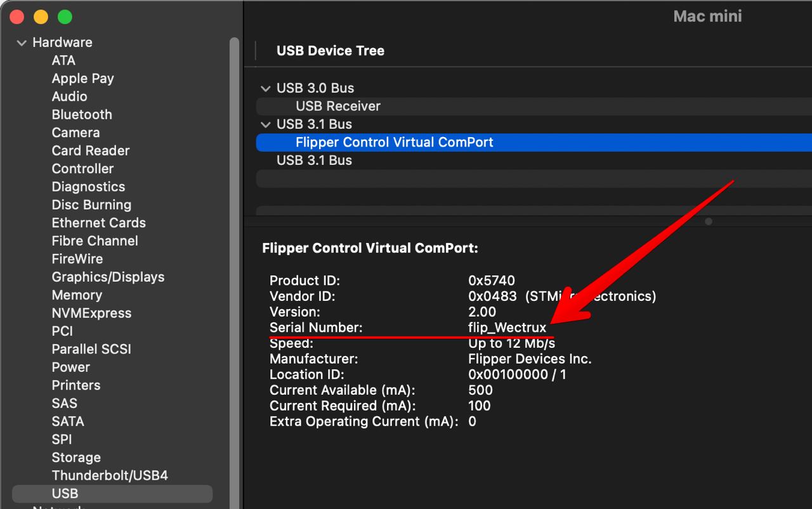Open Power information
The height and width of the screenshot is (509, 812).
[70, 367]
